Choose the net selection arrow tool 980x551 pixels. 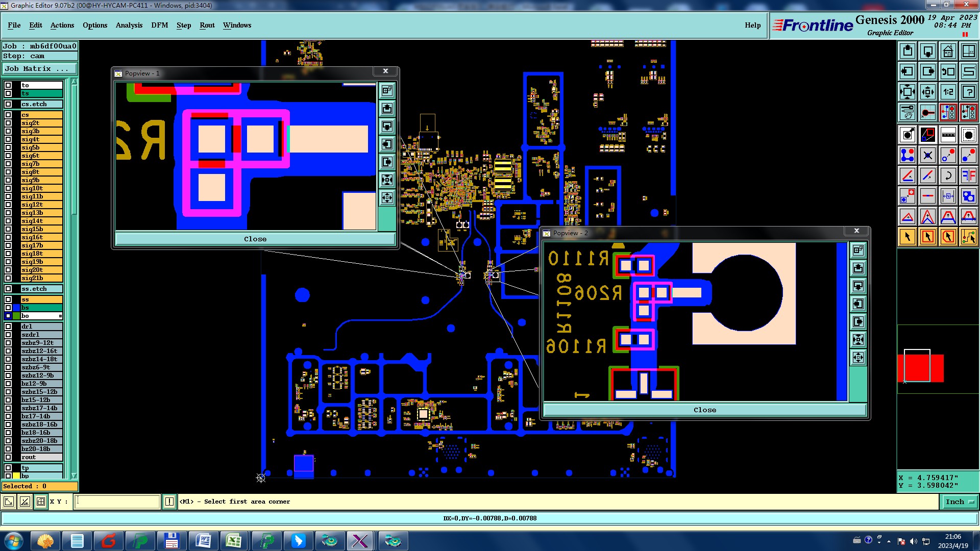pos(968,237)
